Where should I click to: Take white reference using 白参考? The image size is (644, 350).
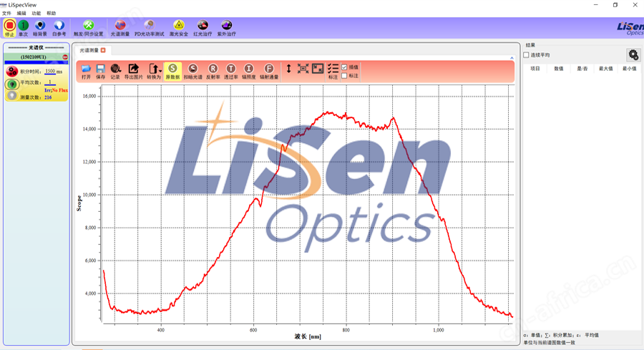click(x=59, y=28)
